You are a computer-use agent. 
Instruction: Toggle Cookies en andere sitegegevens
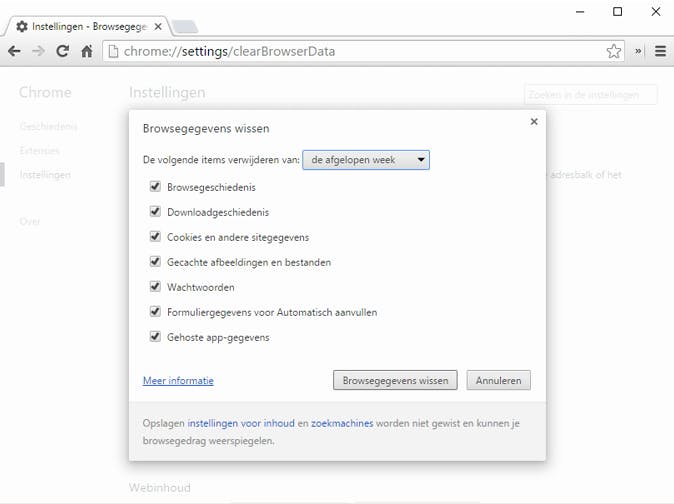pos(155,237)
